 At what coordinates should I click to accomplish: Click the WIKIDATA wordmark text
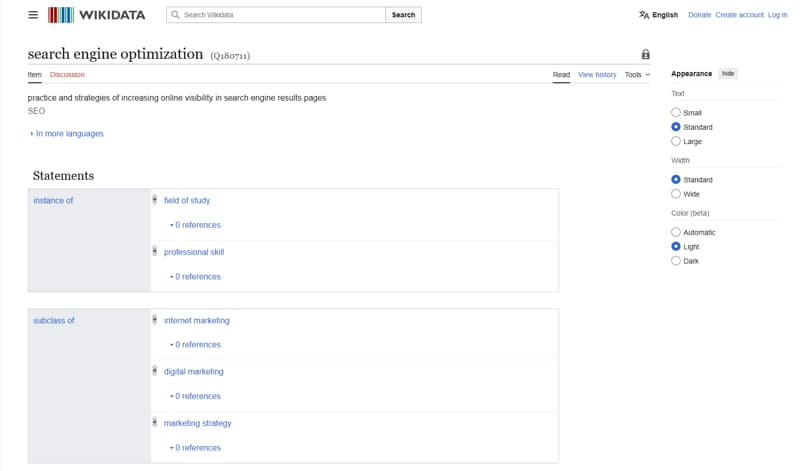pyautogui.click(x=112, y=15)
